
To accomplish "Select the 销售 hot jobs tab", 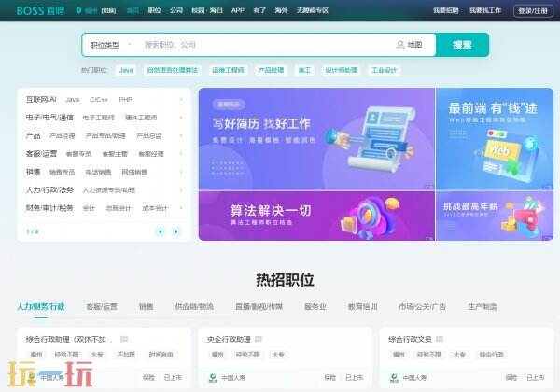I will 147,306.
